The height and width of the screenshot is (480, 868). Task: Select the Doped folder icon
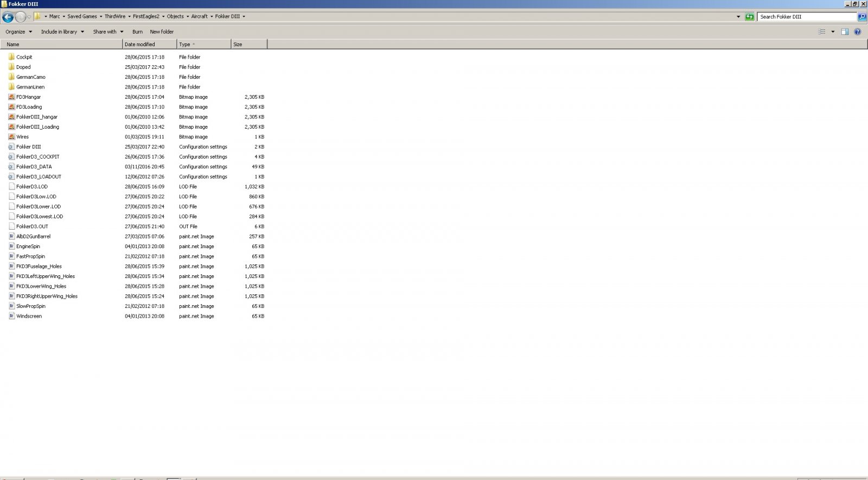pos(11,67)
